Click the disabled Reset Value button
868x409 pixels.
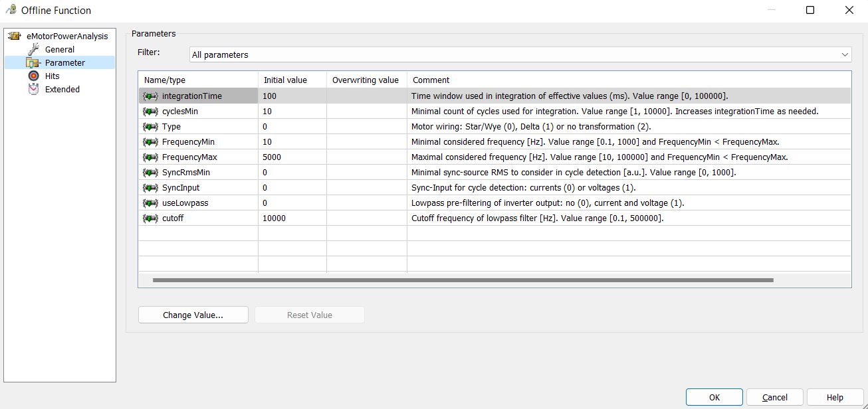tap(310, 315)
